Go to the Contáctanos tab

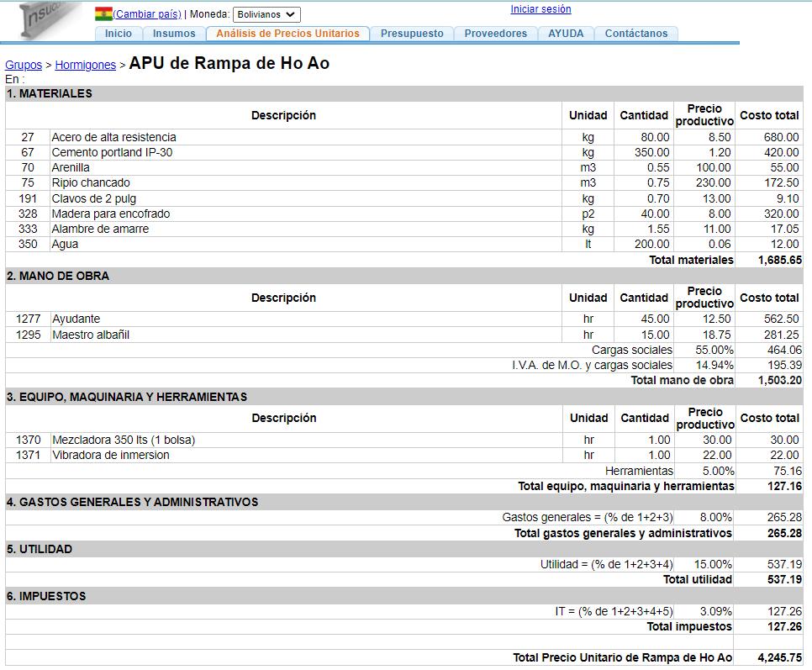636,33
